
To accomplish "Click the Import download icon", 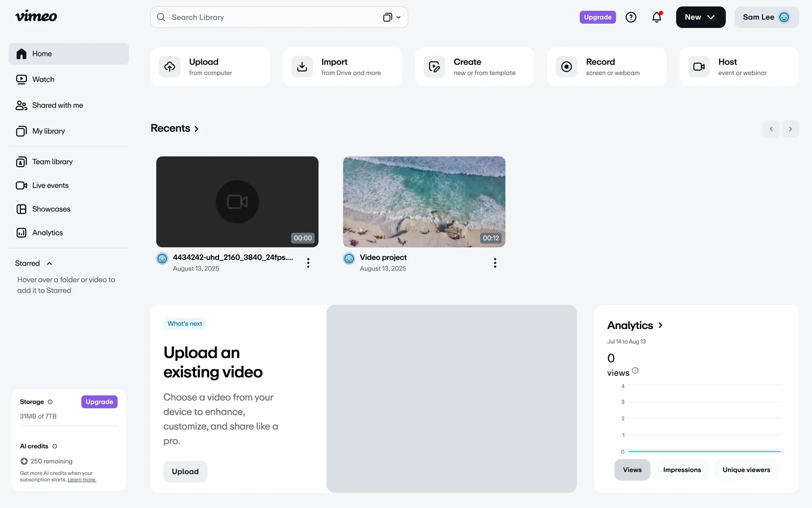I will [x=302, y=67].
